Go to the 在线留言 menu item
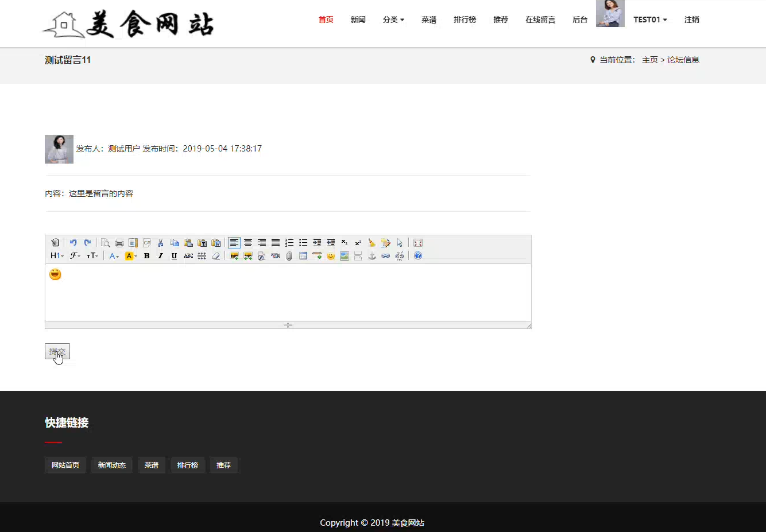The height and width of the screenshot is (532, 766). [540, 20]
